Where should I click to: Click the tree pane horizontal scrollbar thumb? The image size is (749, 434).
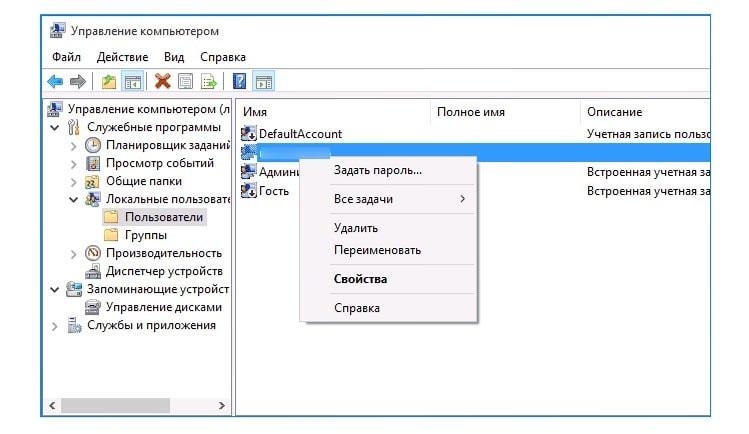click(x=115, y=405)
